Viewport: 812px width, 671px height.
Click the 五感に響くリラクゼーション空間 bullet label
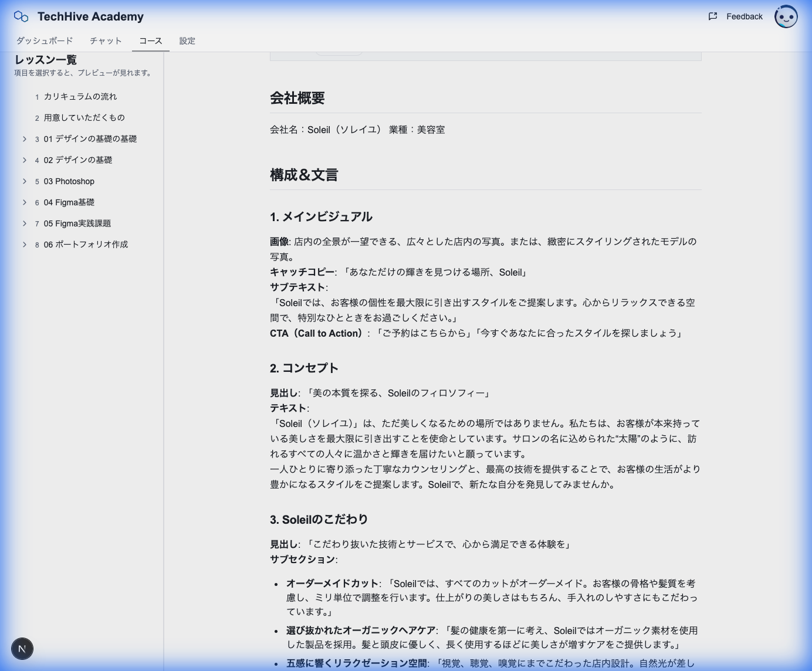coord(357,663)
